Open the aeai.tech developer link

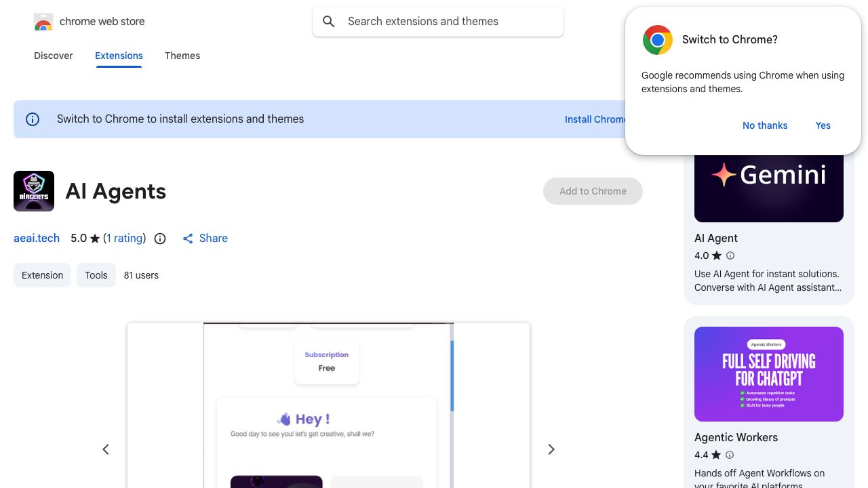click(37, 239)
